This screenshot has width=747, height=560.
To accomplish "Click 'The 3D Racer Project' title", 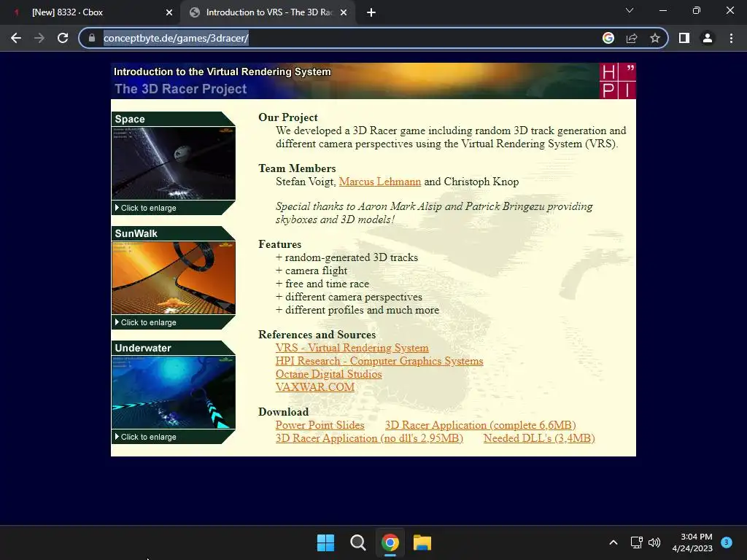I will 181,89.
